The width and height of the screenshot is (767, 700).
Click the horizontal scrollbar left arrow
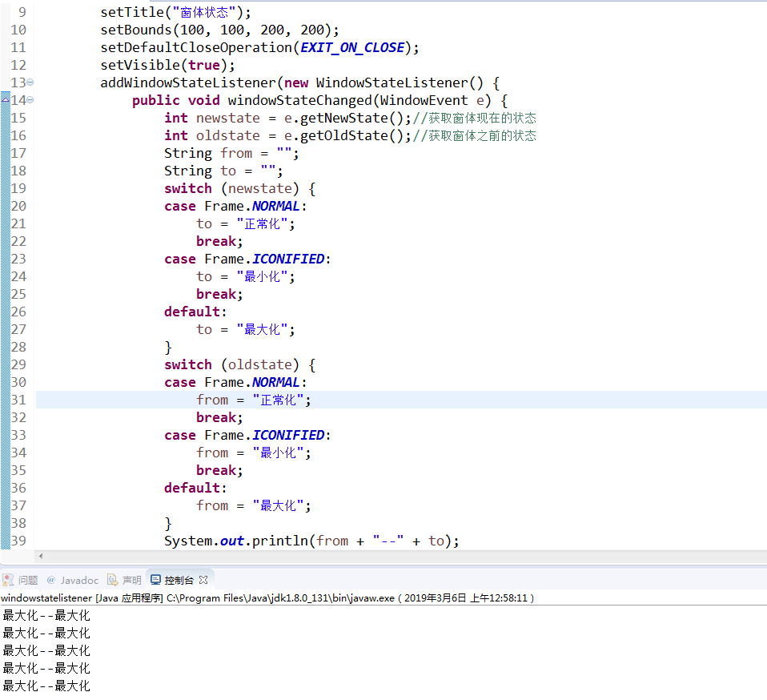pos(41,556)
